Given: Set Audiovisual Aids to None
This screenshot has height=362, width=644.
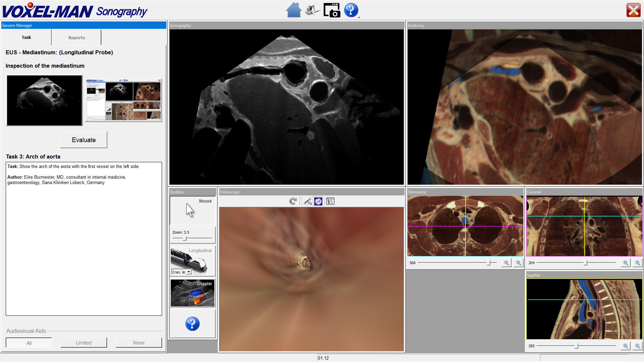Looking at the screenshot, I should [139, 343].
